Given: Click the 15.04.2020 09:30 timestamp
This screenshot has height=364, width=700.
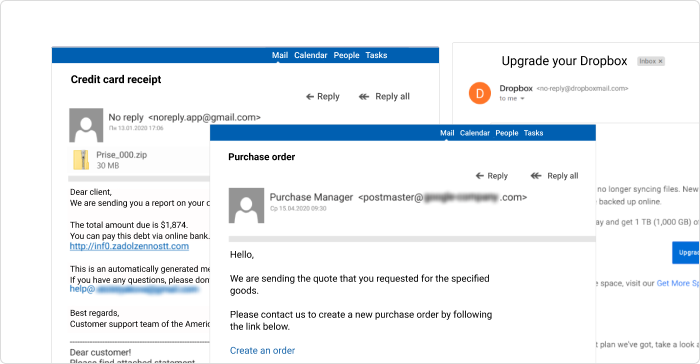Looking at the screenshot, I should (298, 209).
